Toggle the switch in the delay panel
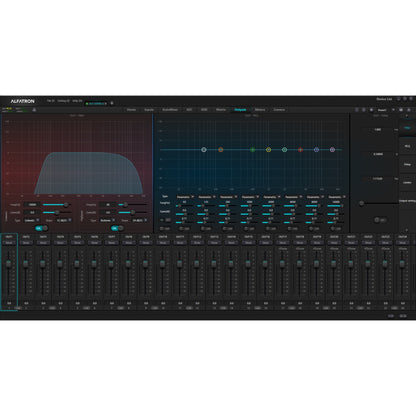This screenshot has width=416, height=416. [x=380, y=220]
